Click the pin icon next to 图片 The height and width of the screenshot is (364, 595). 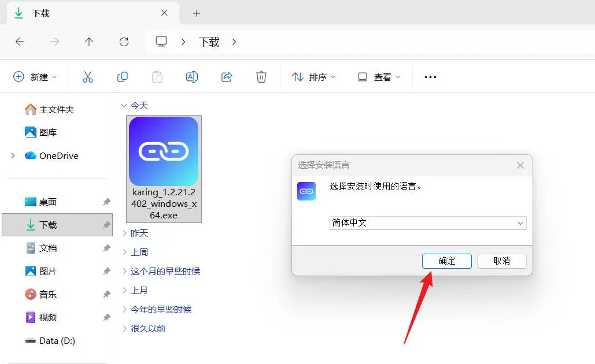pos(106,271)
